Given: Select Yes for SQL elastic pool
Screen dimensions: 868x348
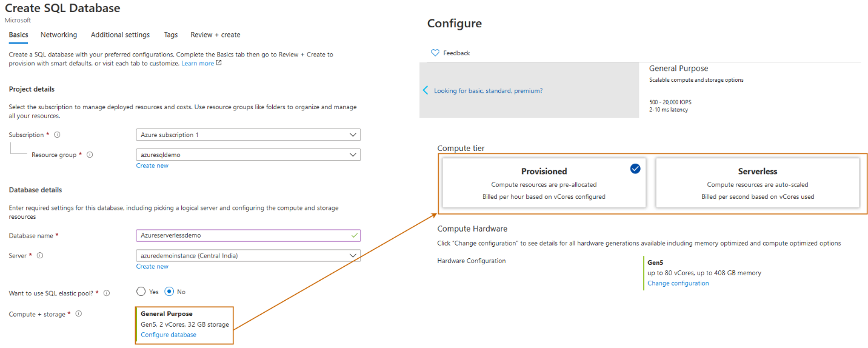Looking at the screenshot, I should coord(141,292).
